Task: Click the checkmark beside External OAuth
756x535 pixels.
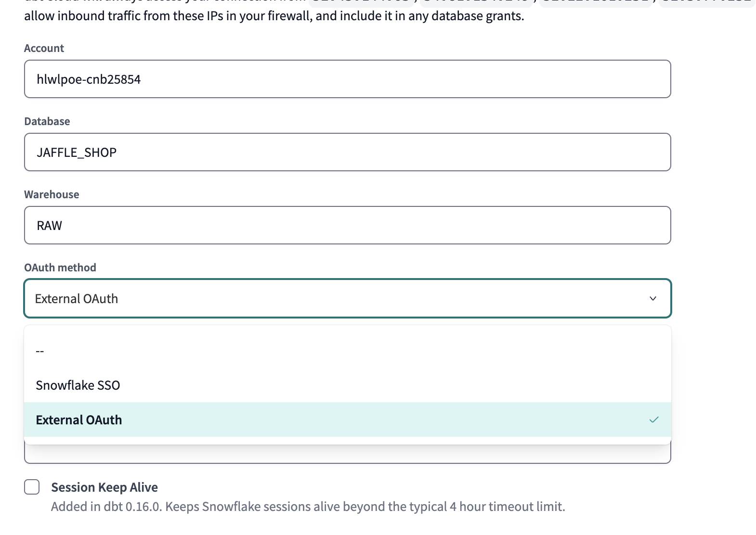Action: coord(654,420)
